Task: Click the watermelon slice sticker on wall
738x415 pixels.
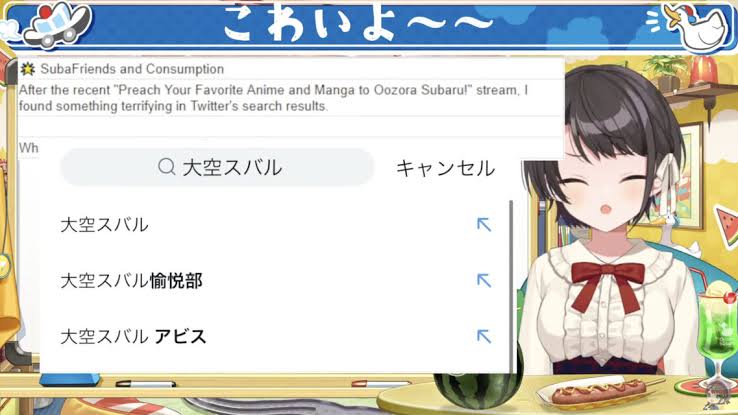Action: (727, 226)
